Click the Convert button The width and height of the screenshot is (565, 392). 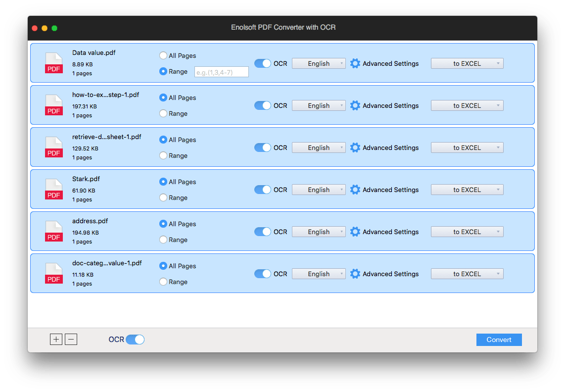(x=499, y=340)
